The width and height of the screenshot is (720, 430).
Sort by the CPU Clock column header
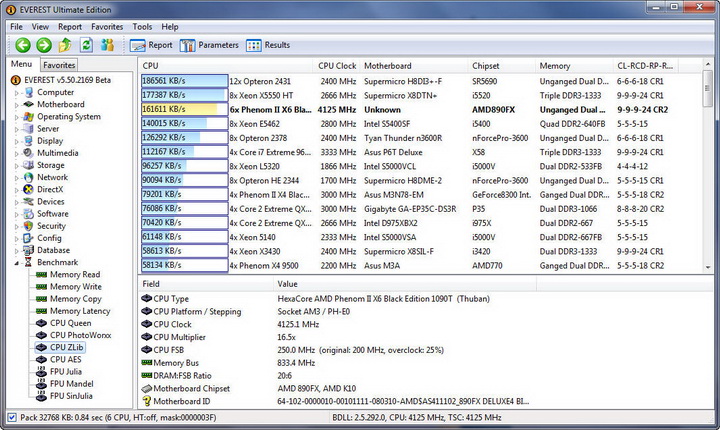coord(337,66)
